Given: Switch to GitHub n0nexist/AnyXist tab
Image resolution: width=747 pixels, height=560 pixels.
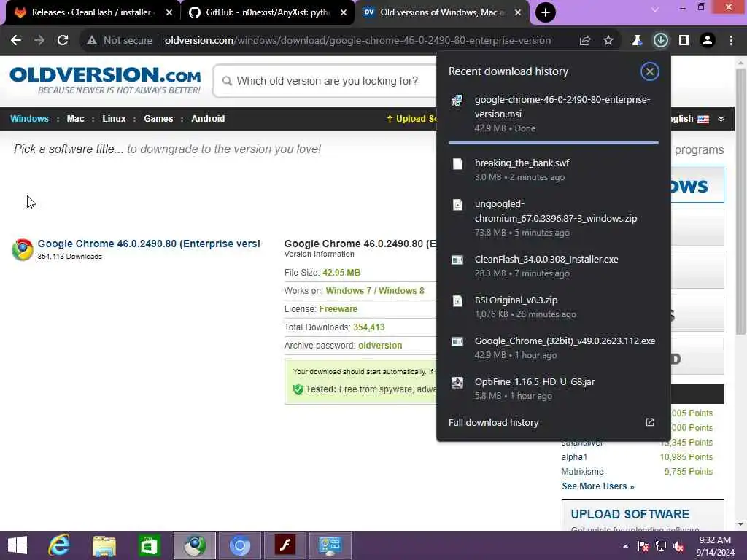Looking at the screenshot, I should 267,12.
